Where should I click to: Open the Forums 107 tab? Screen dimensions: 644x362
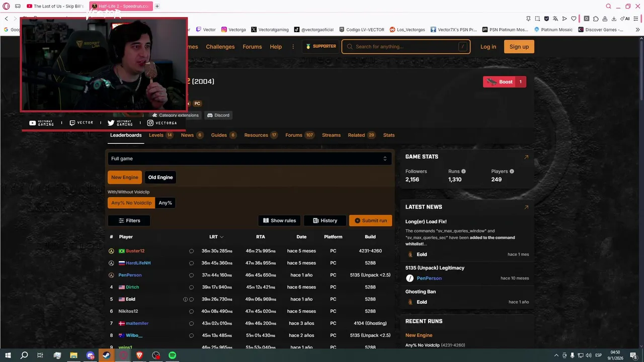pos(299,135)
